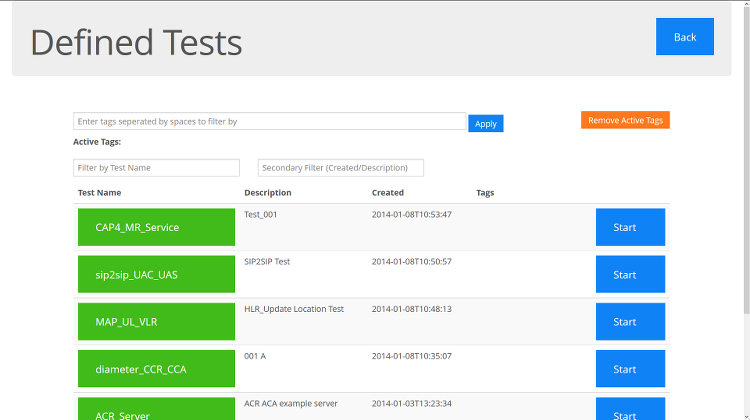Start the ACR_Server test

pos(630,409)
